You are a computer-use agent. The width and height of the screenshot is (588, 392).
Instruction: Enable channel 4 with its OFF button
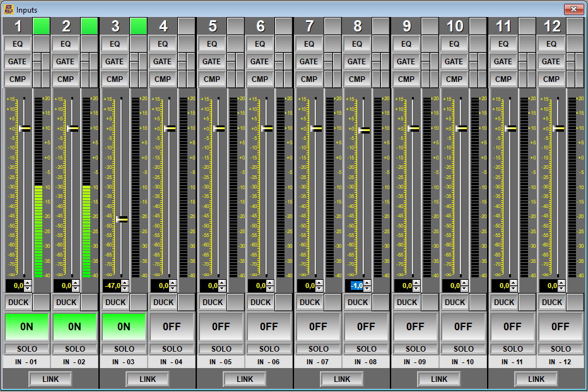pos(172,326)
